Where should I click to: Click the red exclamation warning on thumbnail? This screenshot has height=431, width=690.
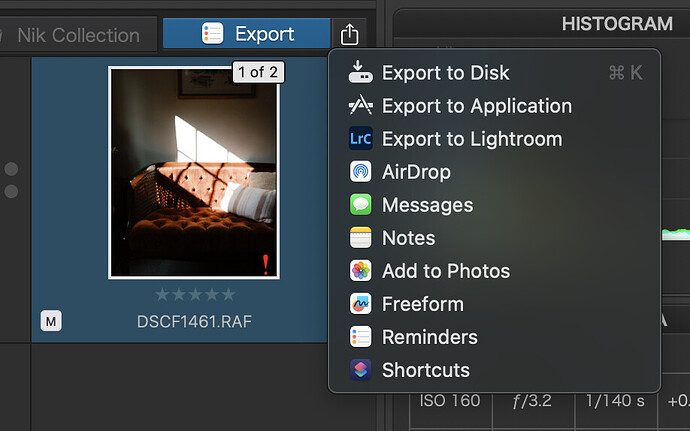coord(265,264)
